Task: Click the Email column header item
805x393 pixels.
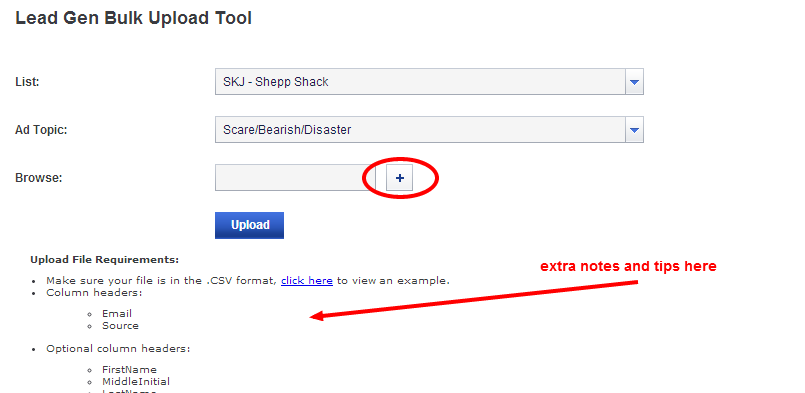Action: [x=117, y=313]
